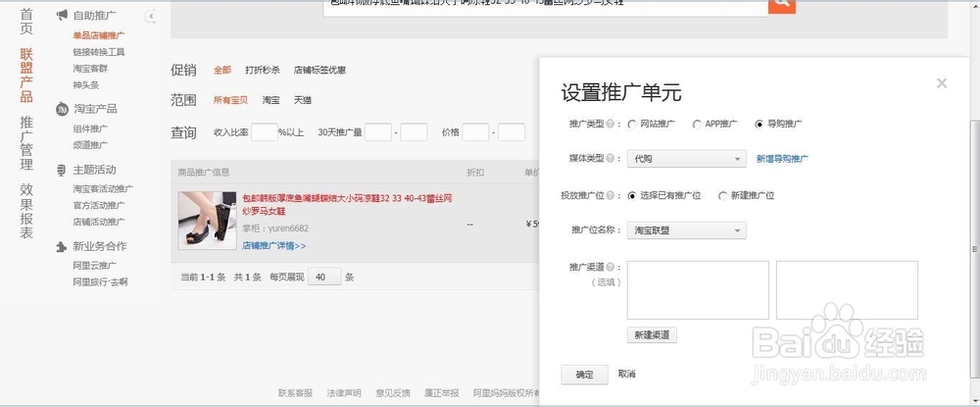Open 淘宝客群 in sidebar
This screenshot has height=407, width=980.
pyautogui.click(x=90, y=68)
